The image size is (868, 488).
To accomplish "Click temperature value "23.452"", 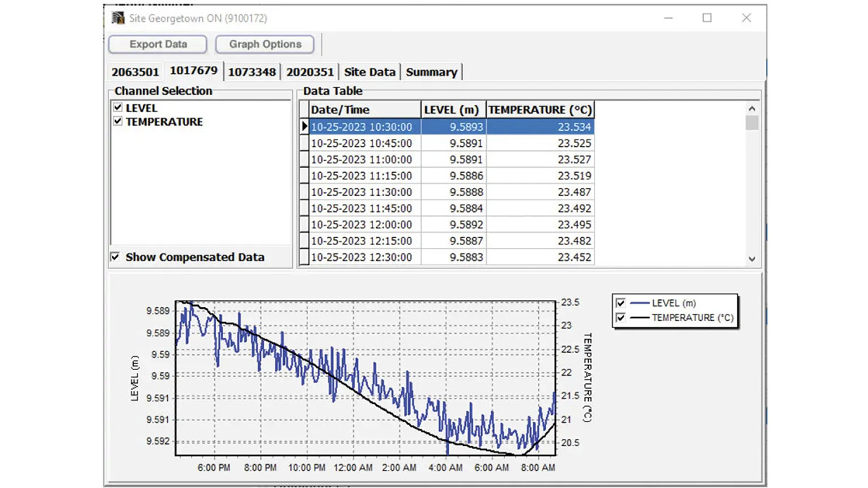I will [x=540, y=257].
